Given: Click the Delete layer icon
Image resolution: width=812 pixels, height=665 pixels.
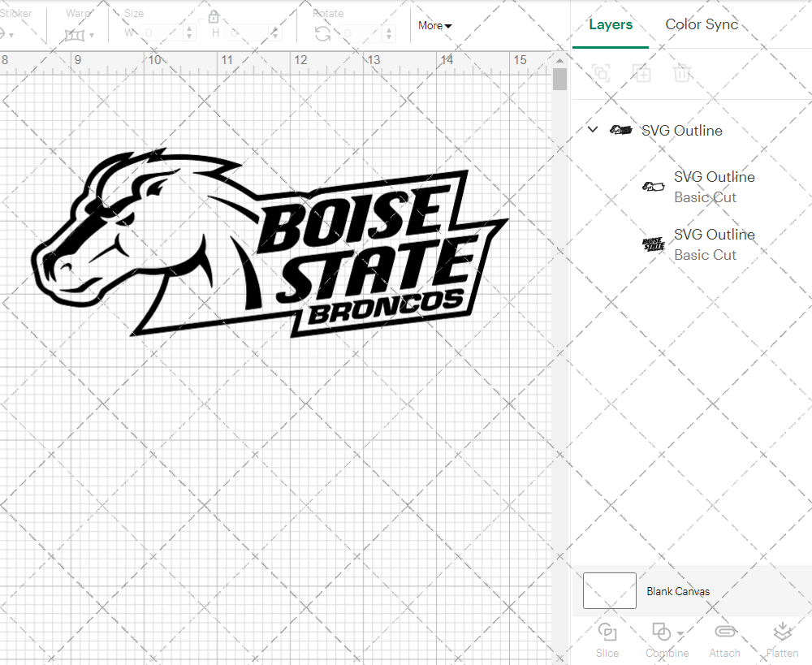Looking at the screenshot, I should pos(683,73).
